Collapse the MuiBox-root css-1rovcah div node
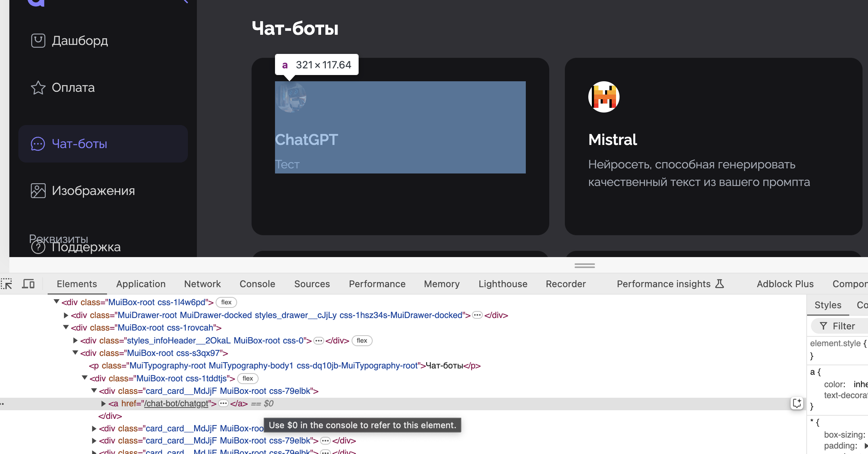868x454 pixels. (66, 327)
